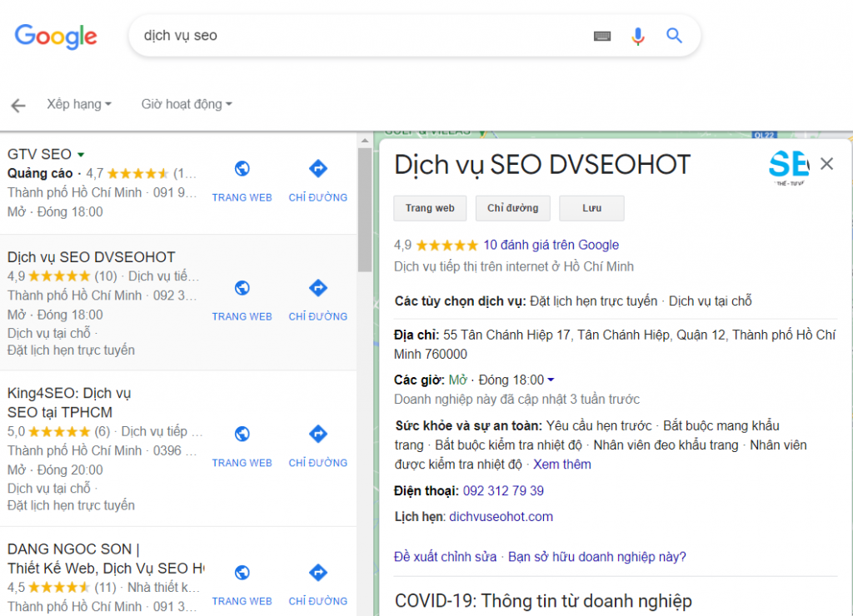The width and height of the screenshot is (853, 616).
Task: Select the DANG NGOC SON listing title
Action: (x=106, y=559)
